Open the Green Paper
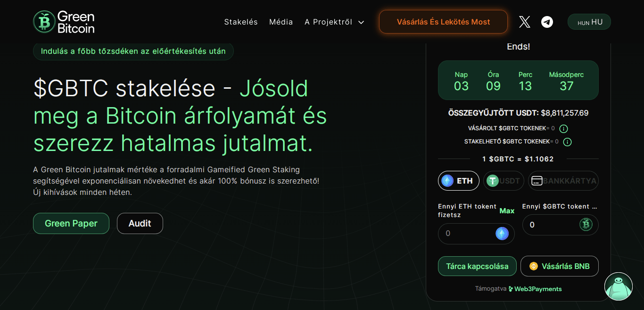 71,223
